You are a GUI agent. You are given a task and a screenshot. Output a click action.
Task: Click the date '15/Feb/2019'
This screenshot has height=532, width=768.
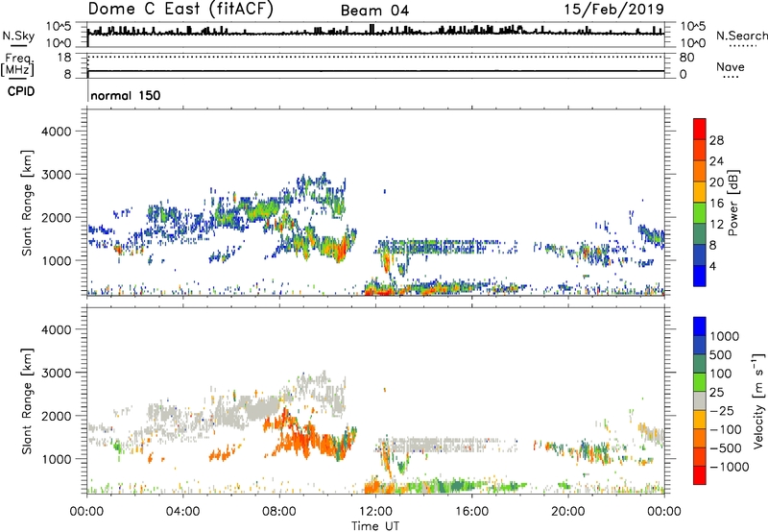pos(614,10)
